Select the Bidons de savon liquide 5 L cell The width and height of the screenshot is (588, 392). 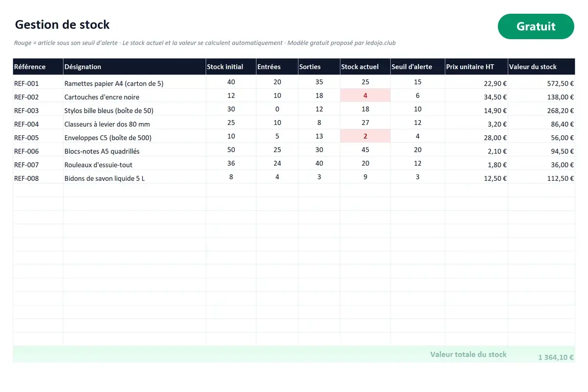click(135, 177)
